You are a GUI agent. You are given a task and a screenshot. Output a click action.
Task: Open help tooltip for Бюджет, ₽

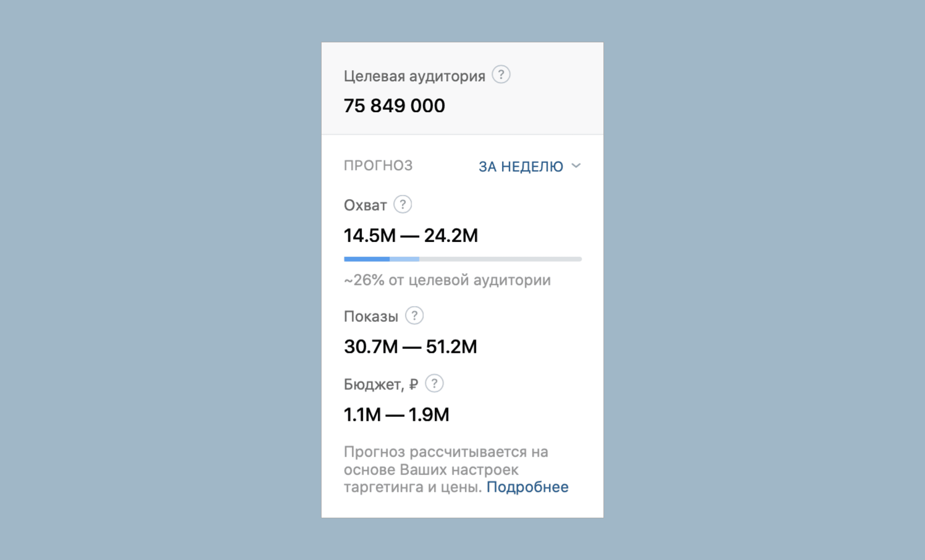point(434,384)
